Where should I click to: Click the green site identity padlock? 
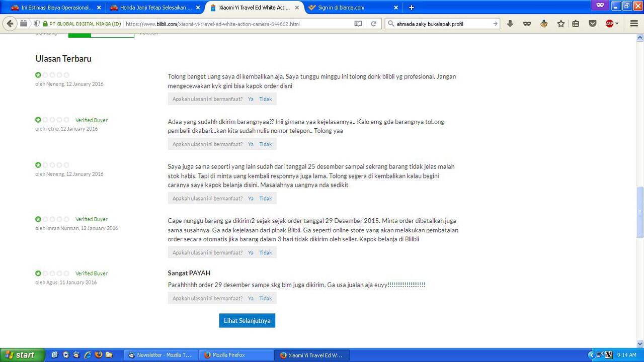pyautogui.click(x=45, y=24)
